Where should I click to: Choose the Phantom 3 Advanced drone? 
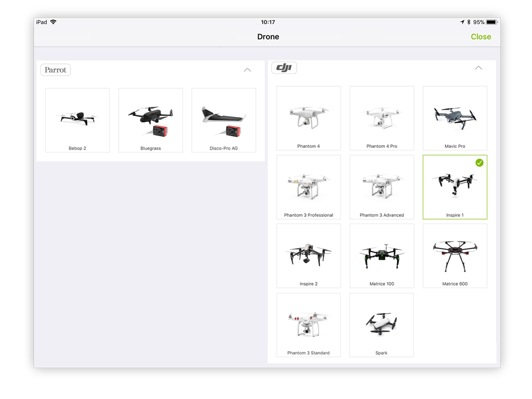(381, 187)
